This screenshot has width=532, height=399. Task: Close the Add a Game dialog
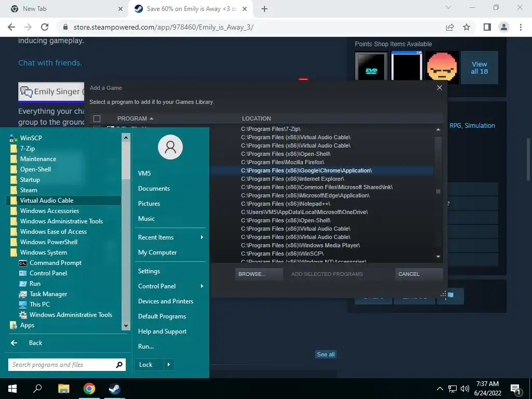440,87
